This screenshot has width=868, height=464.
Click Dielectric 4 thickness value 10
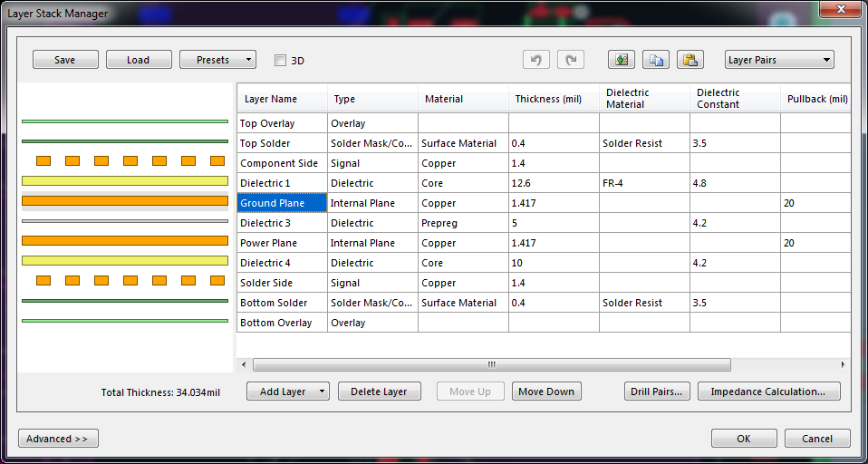click(554, 263)
